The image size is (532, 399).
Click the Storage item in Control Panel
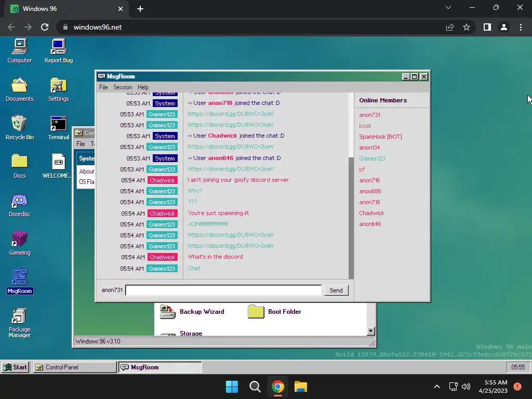click(x=191, y=333)
